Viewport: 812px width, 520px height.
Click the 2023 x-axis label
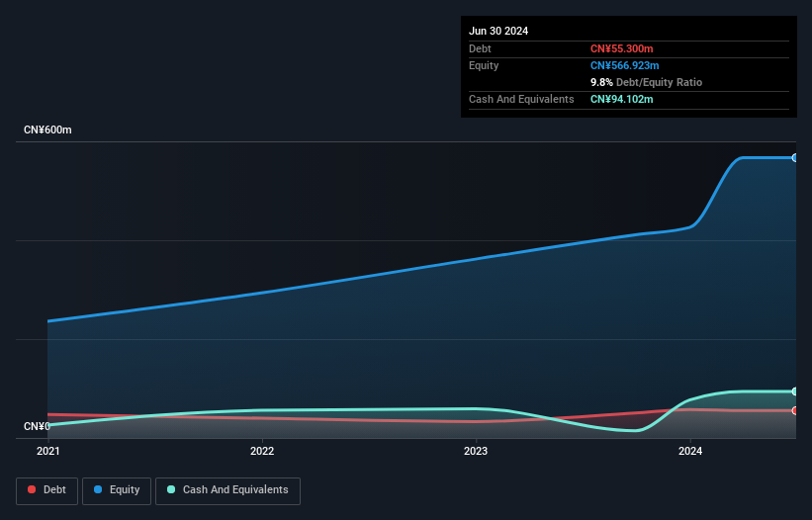476,451
